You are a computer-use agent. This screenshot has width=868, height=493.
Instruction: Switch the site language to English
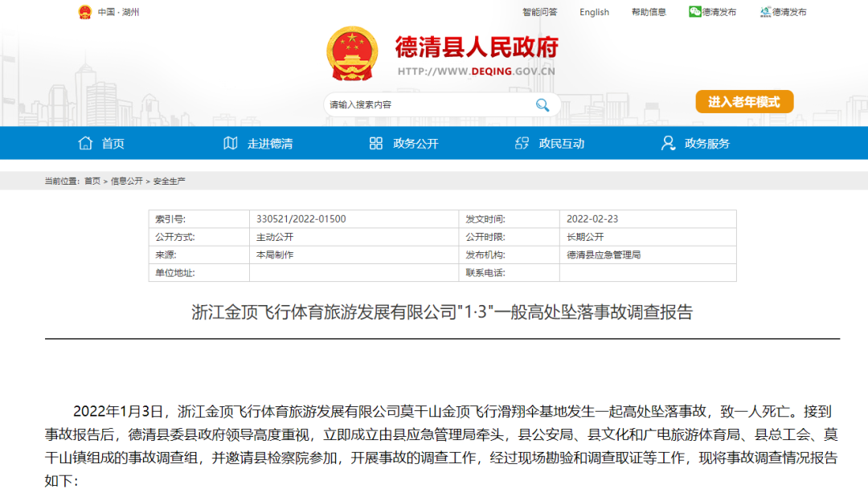pos(594,12)
